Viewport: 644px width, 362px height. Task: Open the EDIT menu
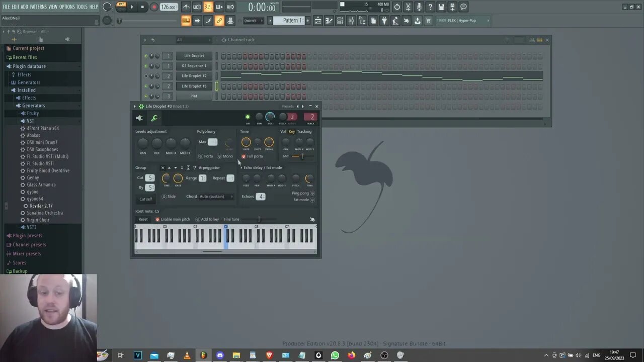pyautogui.click(x=16, y=7)
